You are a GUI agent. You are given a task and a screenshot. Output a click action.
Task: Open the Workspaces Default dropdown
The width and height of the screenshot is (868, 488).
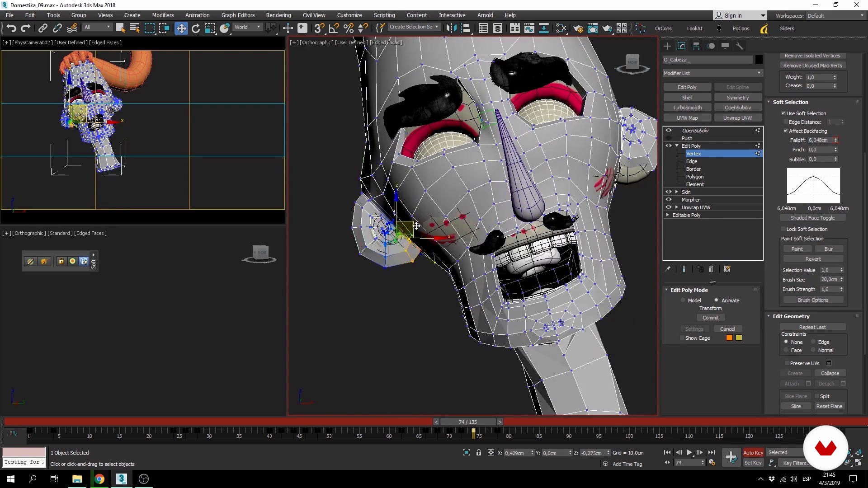[x=835, y=16]
